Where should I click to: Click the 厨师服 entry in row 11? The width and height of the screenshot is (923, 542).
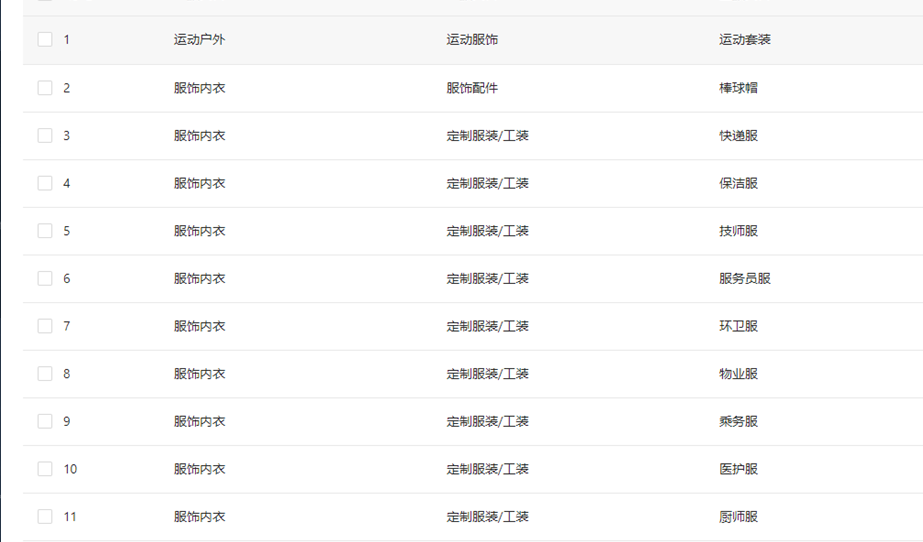(x=738, y=517)
